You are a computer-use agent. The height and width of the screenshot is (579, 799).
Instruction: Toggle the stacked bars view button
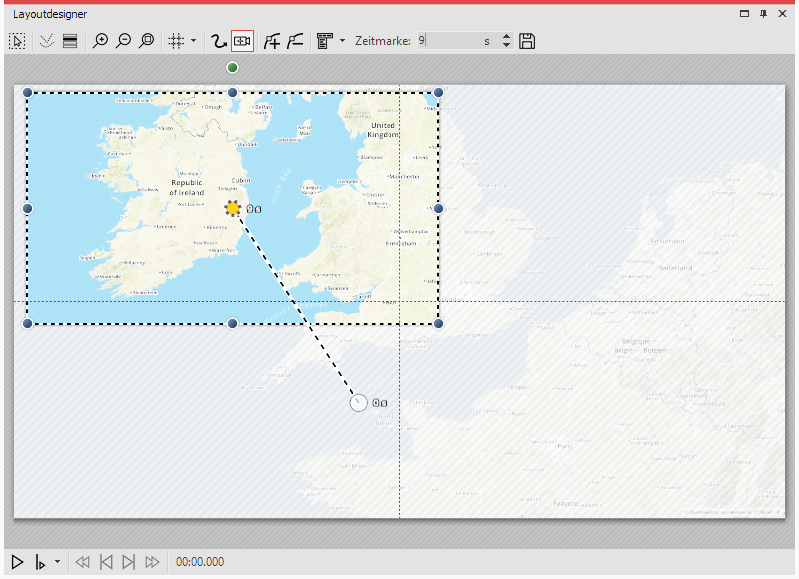coord(69,41)
